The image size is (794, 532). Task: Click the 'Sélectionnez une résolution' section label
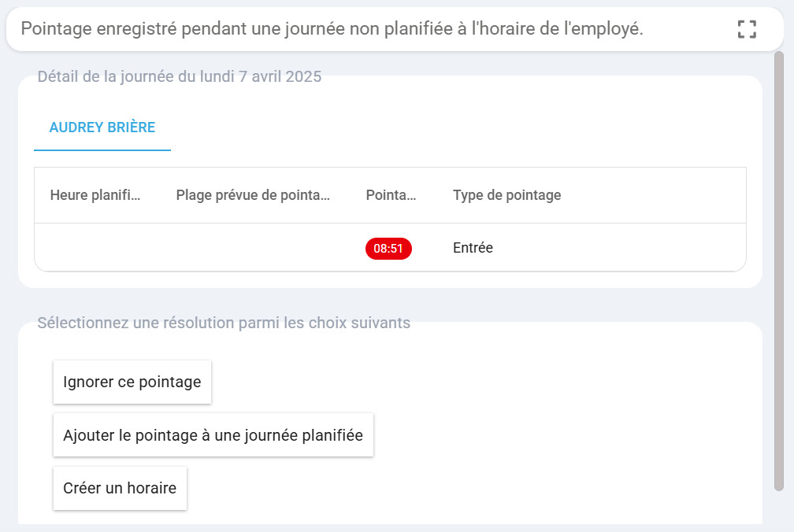click(x=224, y=323)
